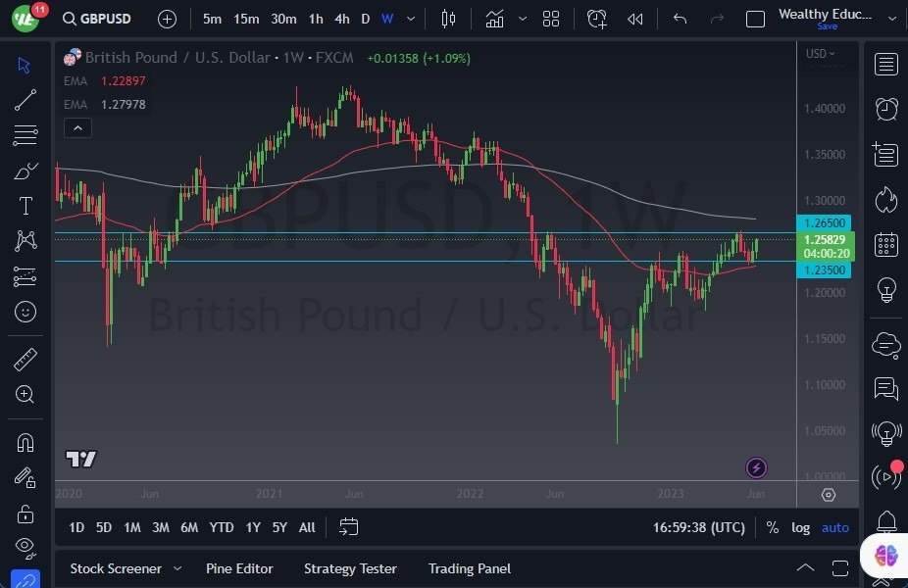The width and height of the screenshot is (908, 588).
Task: Click the Save link under account name
Action: [829, 26]
